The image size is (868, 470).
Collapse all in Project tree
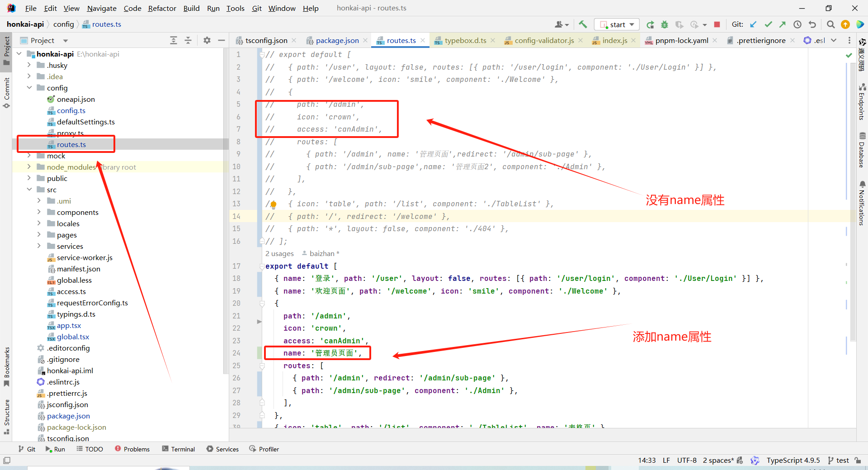(x=188, y=40)
